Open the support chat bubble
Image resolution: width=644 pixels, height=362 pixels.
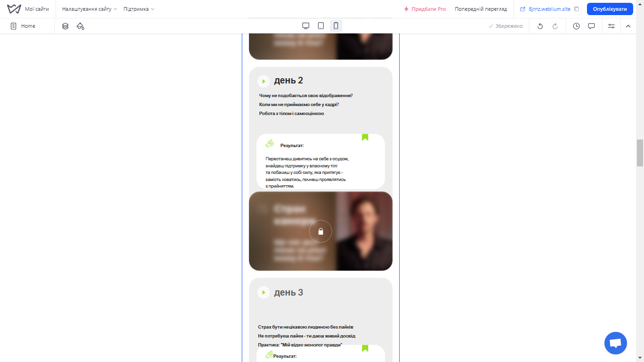(616, 343)
